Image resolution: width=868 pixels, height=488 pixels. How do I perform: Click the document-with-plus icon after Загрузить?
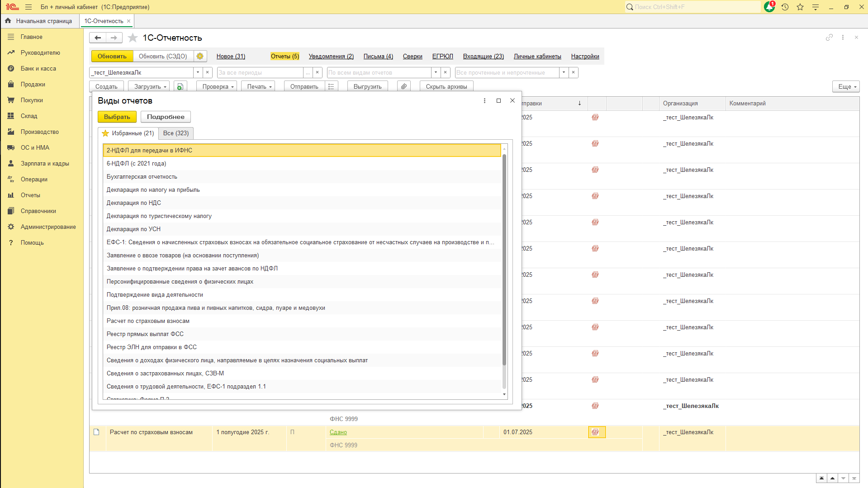tap(180, 86)
